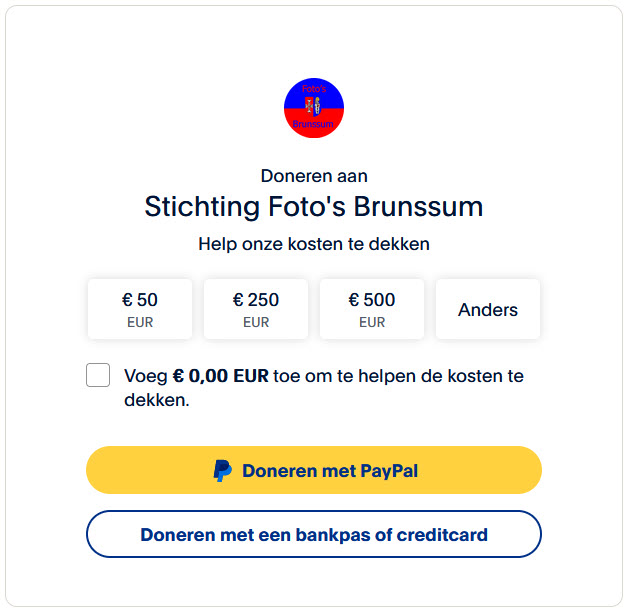This screenshot has height=610, width=627.
Task: Click the bold € 0,00 EUR amount text
Action: [221, 376]
